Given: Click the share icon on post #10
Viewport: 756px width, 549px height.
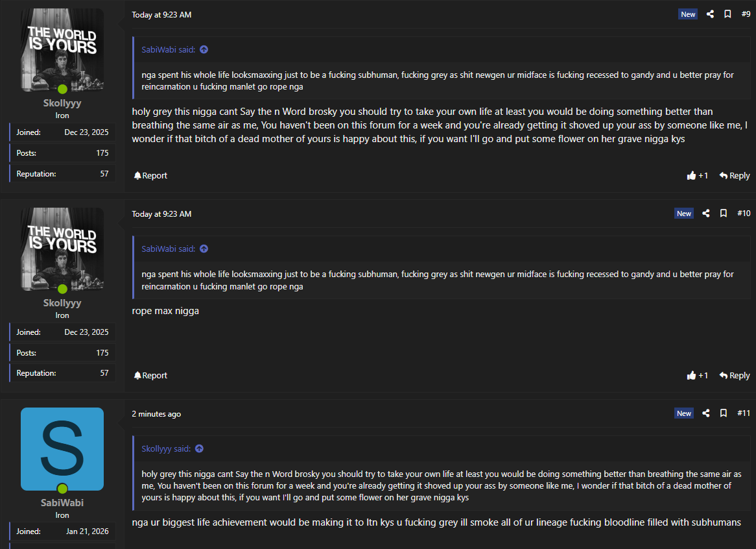Looking at the screenshot, I should point(706,213).
